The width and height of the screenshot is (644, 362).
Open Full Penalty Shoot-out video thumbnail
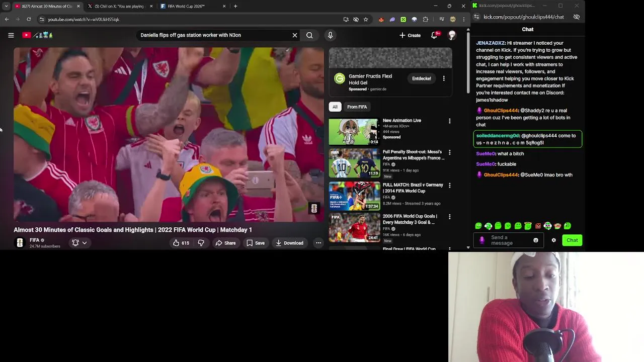[x=354, y=163]
